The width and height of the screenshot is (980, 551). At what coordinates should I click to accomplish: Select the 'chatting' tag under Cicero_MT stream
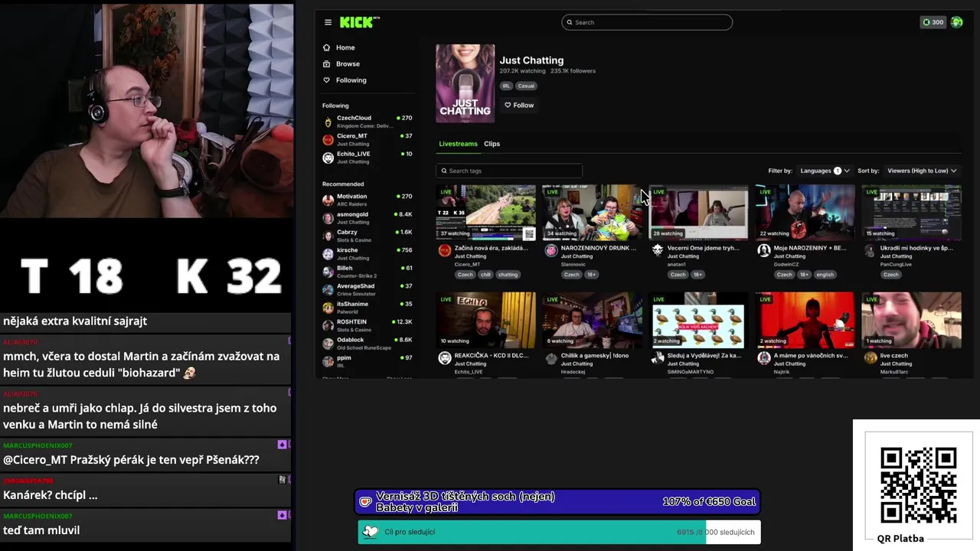coord(508,275)
